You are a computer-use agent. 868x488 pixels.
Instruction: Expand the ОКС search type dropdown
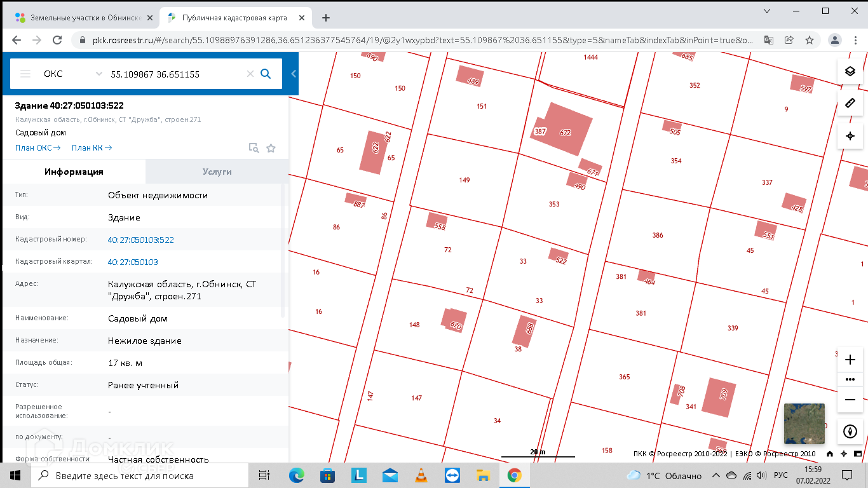pos(72,74)
